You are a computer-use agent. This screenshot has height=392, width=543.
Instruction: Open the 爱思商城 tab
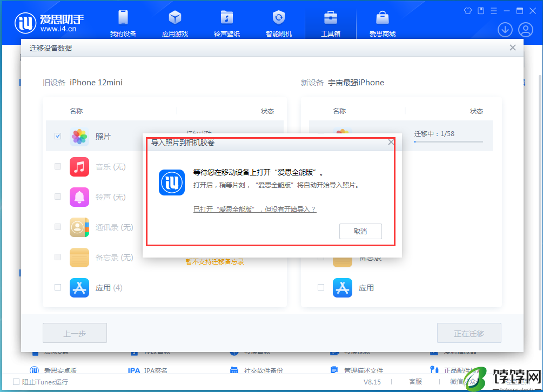click(383, 24)
